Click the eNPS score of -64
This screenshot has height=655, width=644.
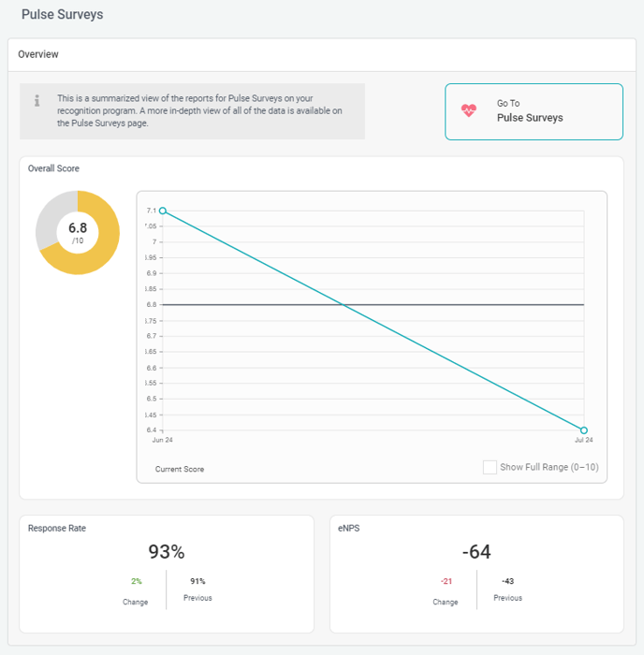pyautogui.click(x=476, y=552)
